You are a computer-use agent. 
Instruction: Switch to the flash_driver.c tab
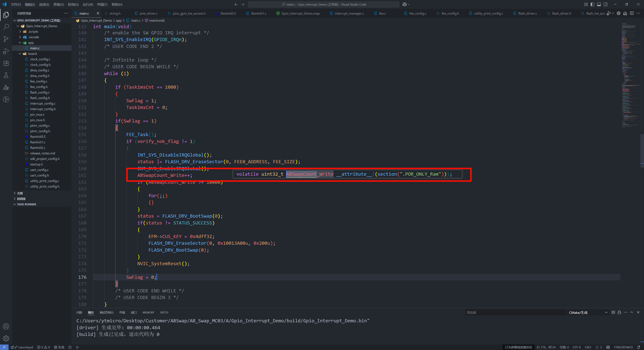pyautogui.click(x=527, y=14)
